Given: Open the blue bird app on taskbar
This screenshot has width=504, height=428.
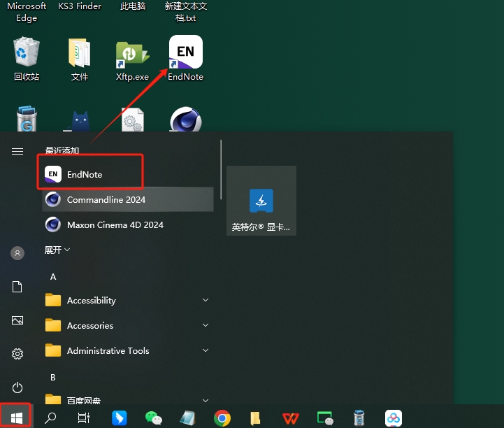Looking at the screenshot, I should coord(120,418).
